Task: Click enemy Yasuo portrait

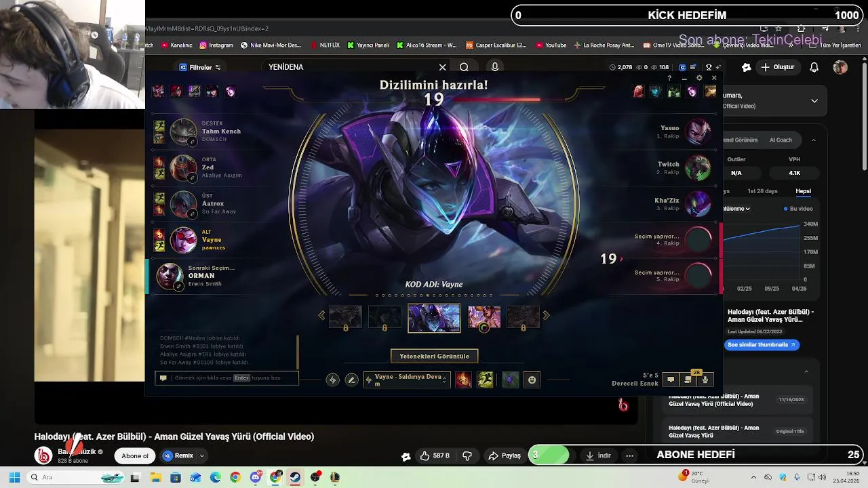Action: coord(698,131)
